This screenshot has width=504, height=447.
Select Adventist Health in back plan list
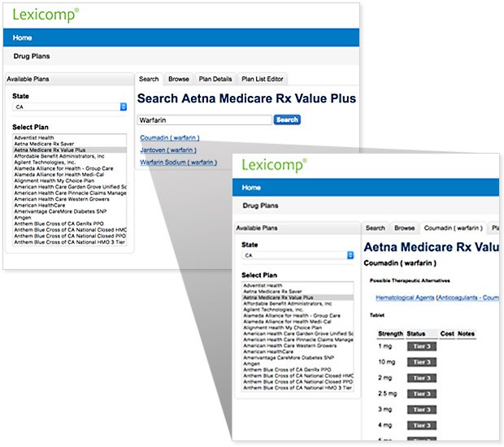(33, 138)
